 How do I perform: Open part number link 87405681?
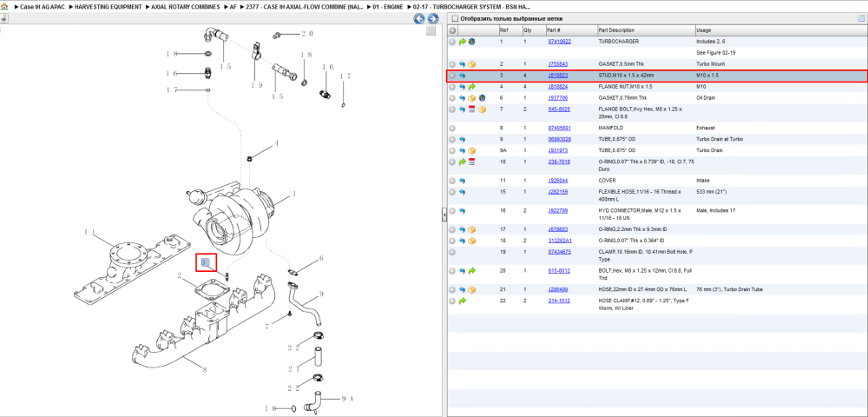pyautogui.click(x=559, y=128)
